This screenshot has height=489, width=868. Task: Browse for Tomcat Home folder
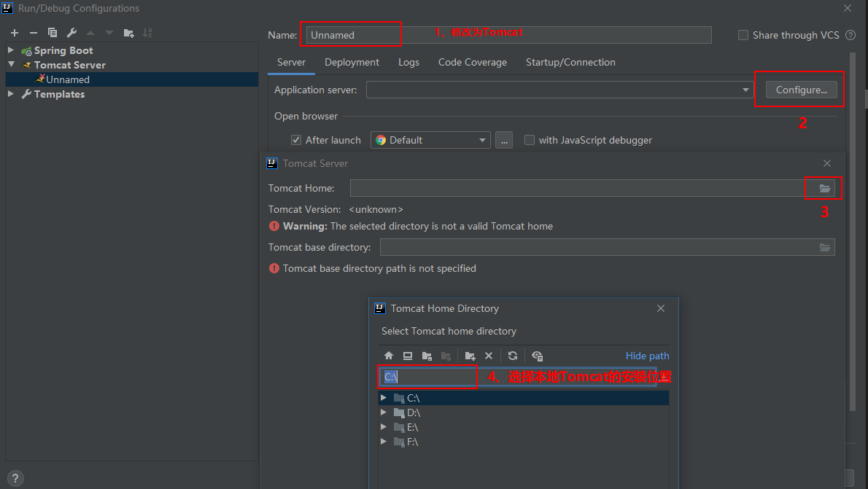[x=825, y=189]
